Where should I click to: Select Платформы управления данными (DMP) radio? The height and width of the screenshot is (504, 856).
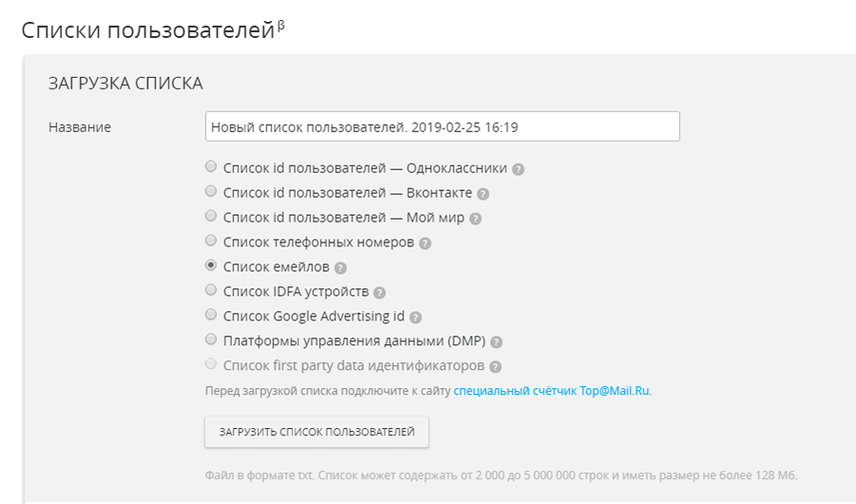pos(211,339)
